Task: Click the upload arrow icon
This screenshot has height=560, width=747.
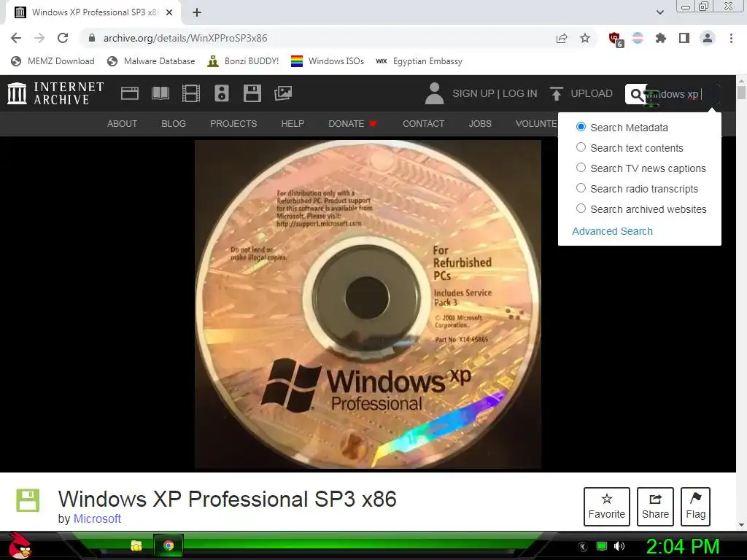Action: coord(556,93)
